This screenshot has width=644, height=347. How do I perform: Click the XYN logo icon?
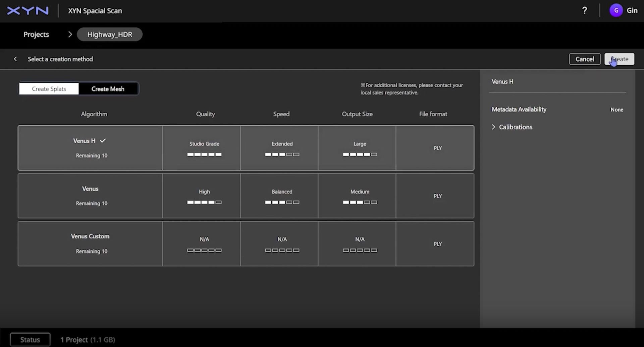coord(28,11)
